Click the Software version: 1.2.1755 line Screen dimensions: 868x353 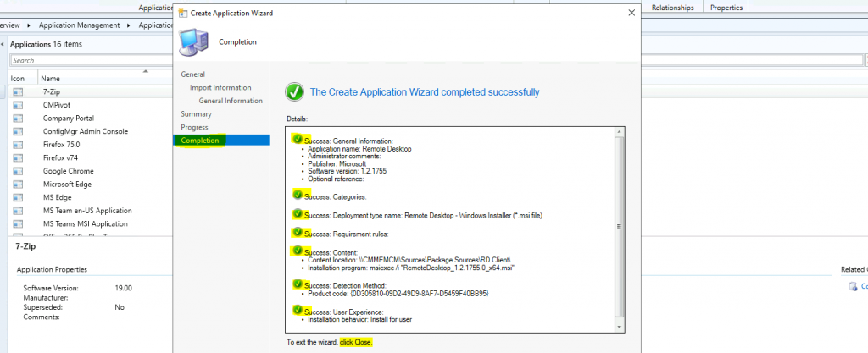click(x=347, y=171)
